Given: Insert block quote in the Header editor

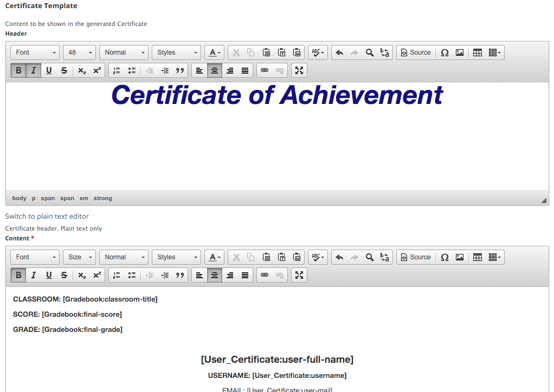Looking at the screenshot, I should tap(180, 70).
